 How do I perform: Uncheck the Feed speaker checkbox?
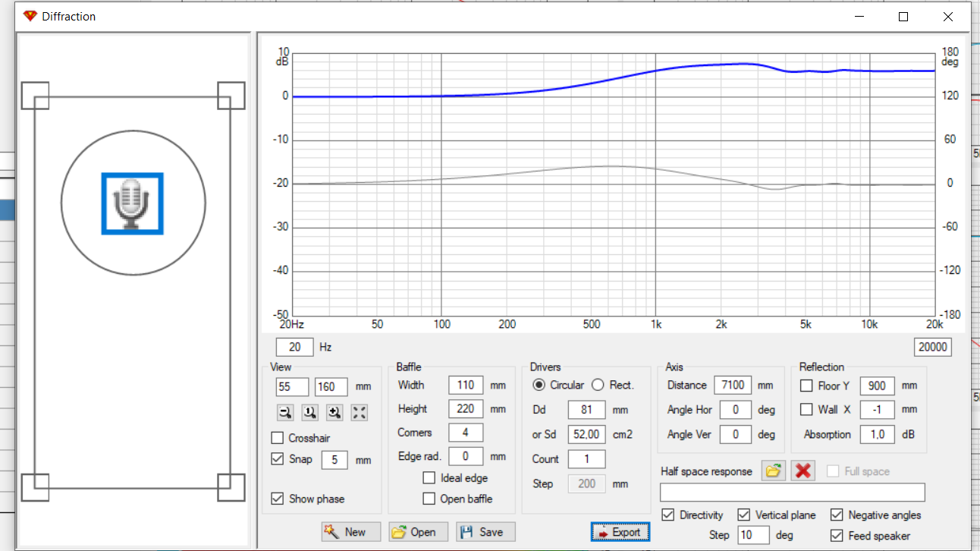click(837, 536)
